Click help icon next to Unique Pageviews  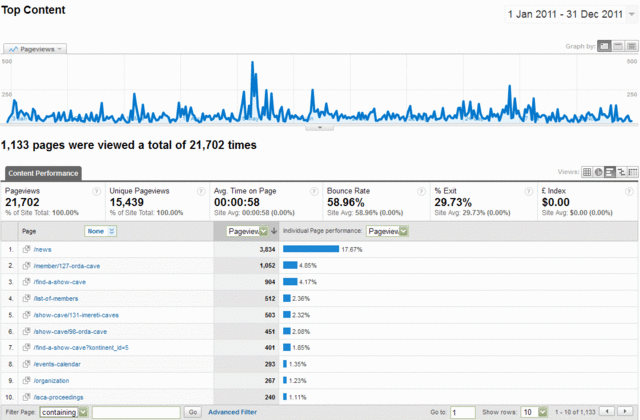[199, 190]
